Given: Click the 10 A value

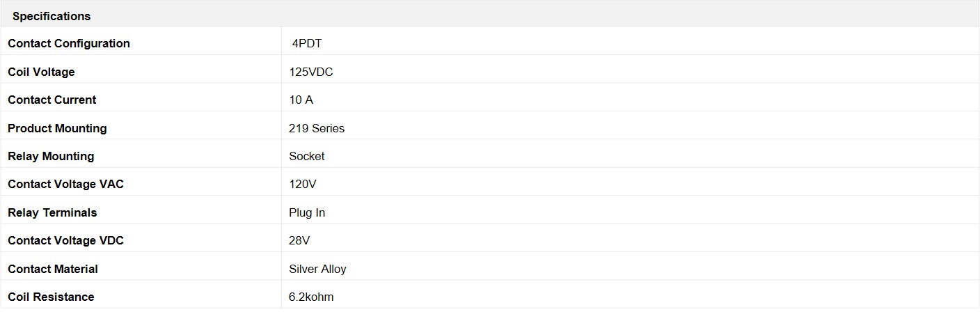Looking at the screenshot, I should 301,100.
